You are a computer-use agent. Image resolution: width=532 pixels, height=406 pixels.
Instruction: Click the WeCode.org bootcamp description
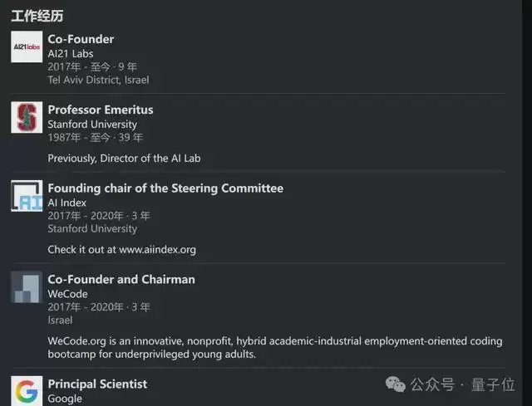coord(274,347)
